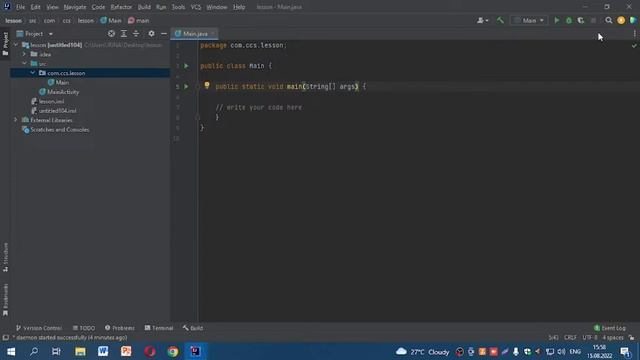Screen dimensions: 640x360
Task: Open the Refactor menu
Action: point(121,7)
